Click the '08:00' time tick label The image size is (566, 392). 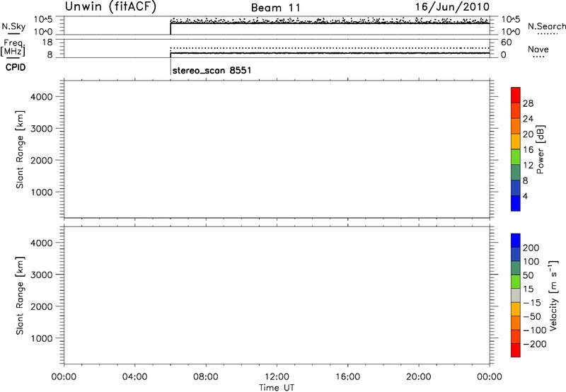tap(206, 377)
